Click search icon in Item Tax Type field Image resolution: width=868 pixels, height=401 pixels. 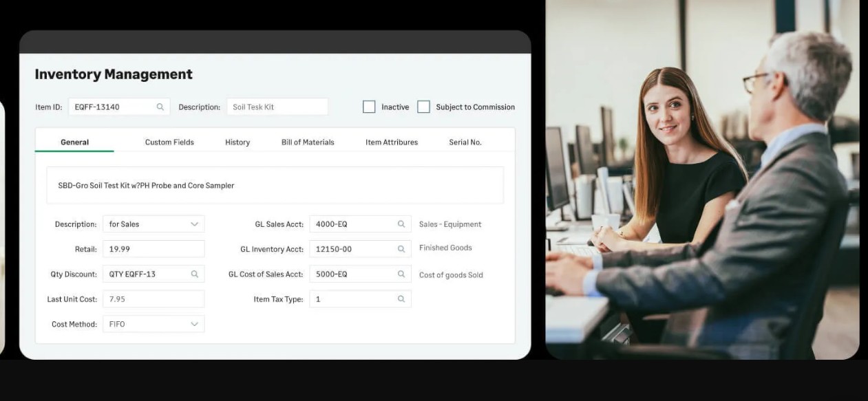click(x=401, y=299)
